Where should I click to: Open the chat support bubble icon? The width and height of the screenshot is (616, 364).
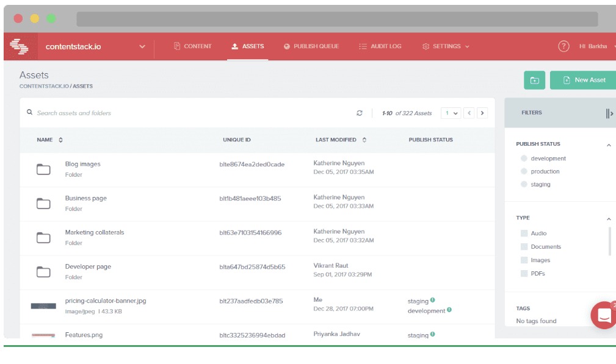604,315
